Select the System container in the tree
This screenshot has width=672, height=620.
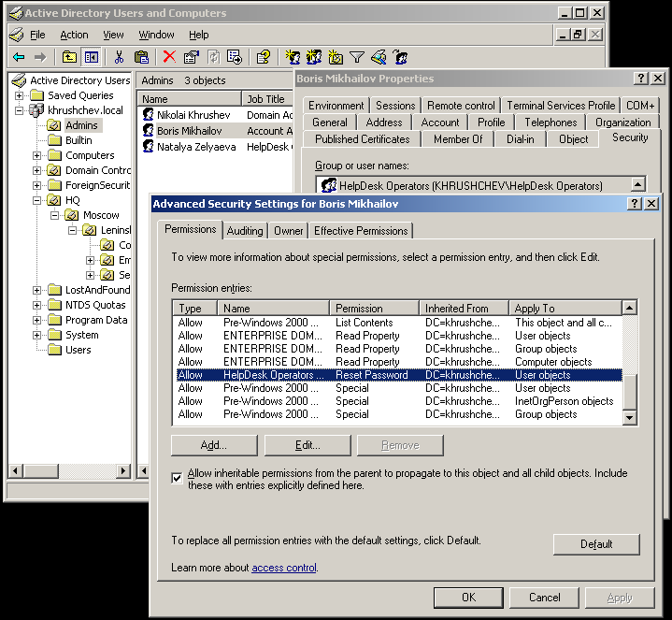tap(82, 335)
